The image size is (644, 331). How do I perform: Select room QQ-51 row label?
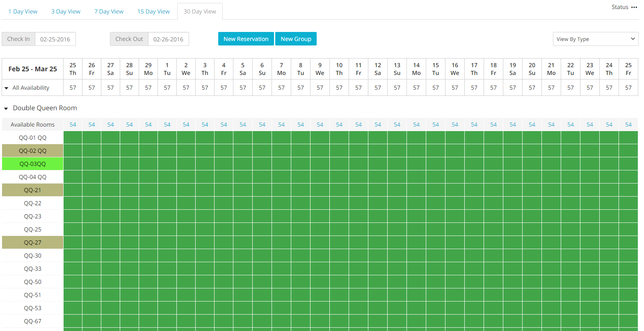pyautogui.click(x=32, y=295)
